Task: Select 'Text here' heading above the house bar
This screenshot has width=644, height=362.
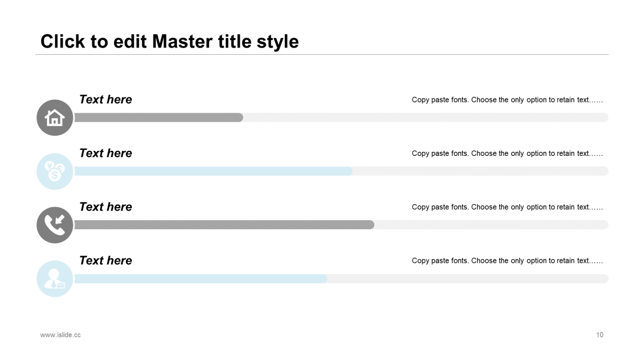Action: [x=106, y=100]
